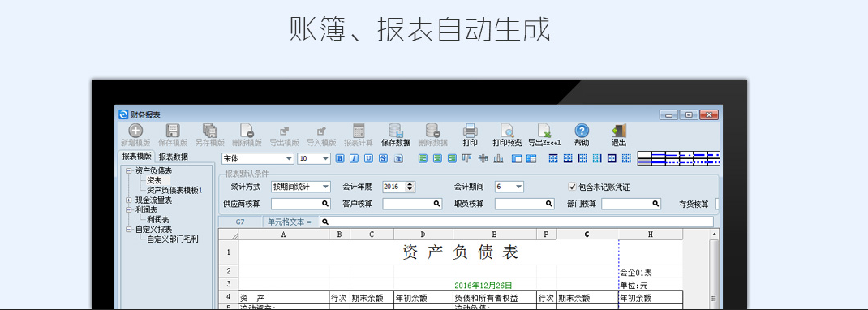Increase 会计年度 2016 with stepper
Screen dimensions: 868x310
pyautogui.click(x=410, y=184)
